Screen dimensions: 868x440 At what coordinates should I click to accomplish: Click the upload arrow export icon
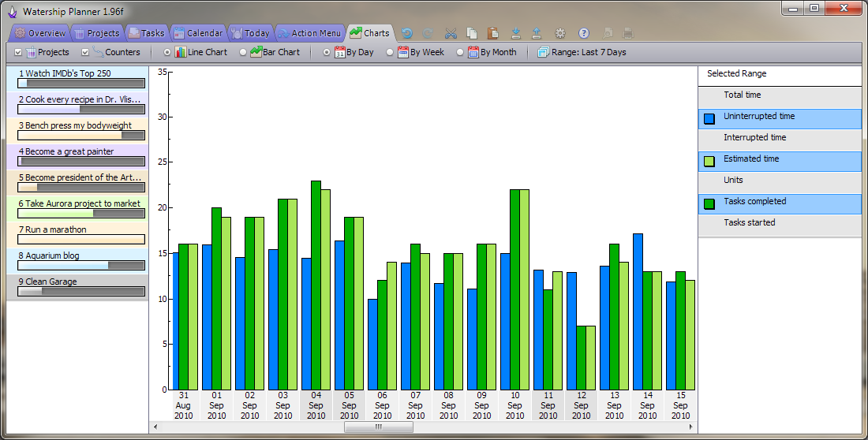pyautogui.click(x=537, y=33)
